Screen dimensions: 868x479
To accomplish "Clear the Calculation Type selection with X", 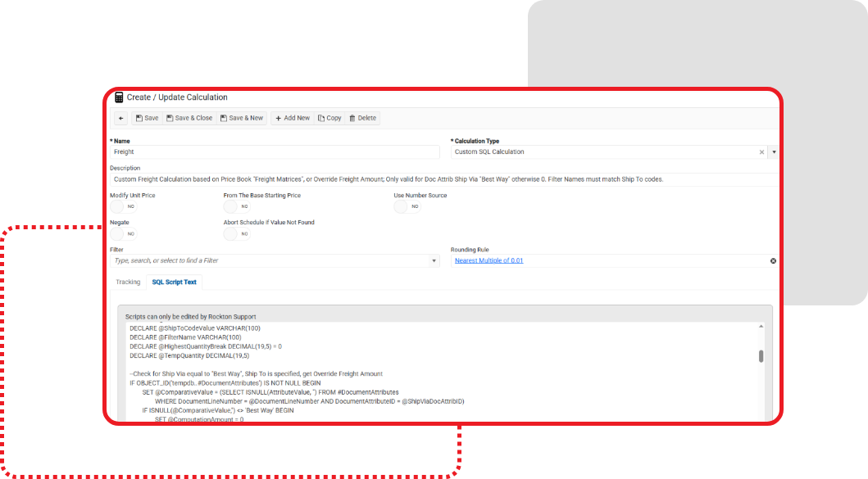I will pos(761,151).
